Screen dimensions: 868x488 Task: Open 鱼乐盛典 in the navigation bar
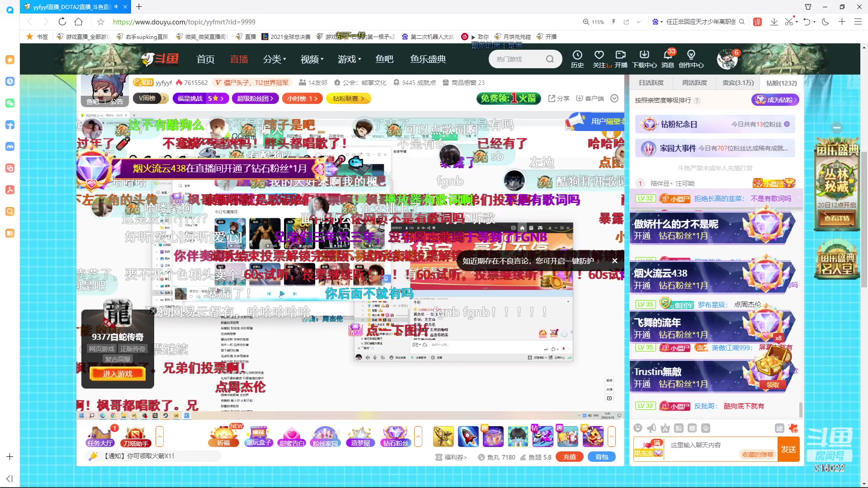coord(428,59)
